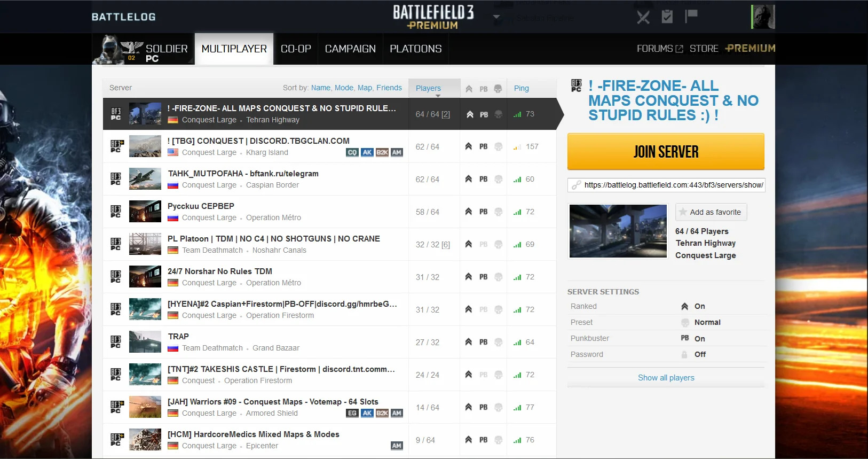Click the AK badge on [TBG] CONQUEST server
The height and width of the screenshot is (459, 868).
pyautogui.click(x=367, y=152)
